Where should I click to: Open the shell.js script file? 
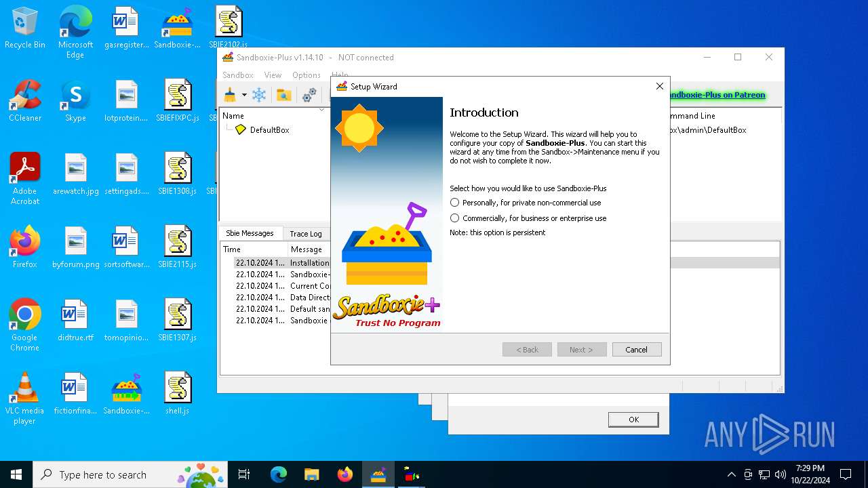coord(177,394)
